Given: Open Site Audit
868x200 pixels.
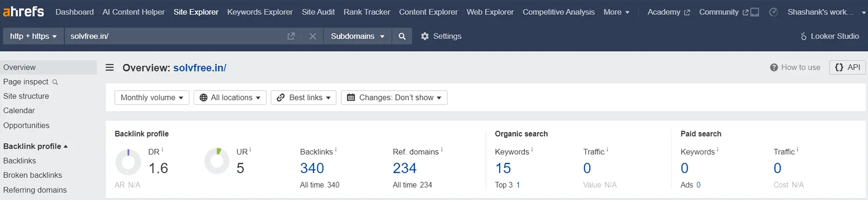Looking at the screenshot, I should tap(318, 12).
